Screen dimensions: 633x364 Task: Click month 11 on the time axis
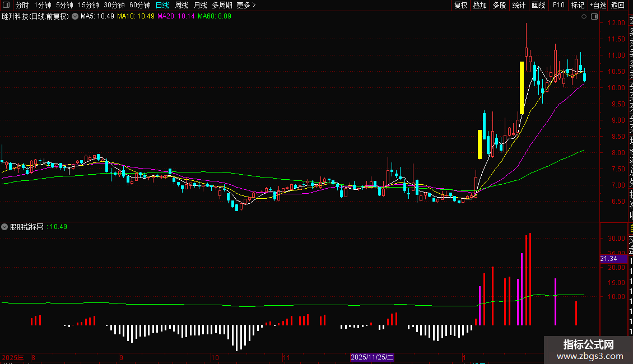(286, 357)
